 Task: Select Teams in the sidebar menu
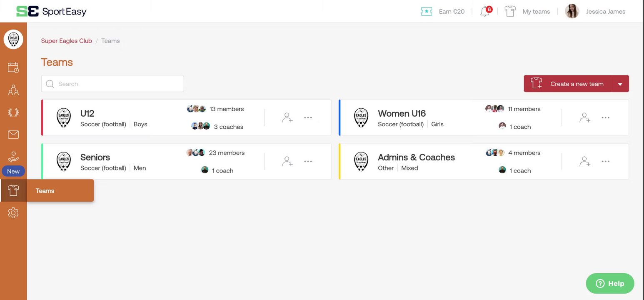(45, 191)
